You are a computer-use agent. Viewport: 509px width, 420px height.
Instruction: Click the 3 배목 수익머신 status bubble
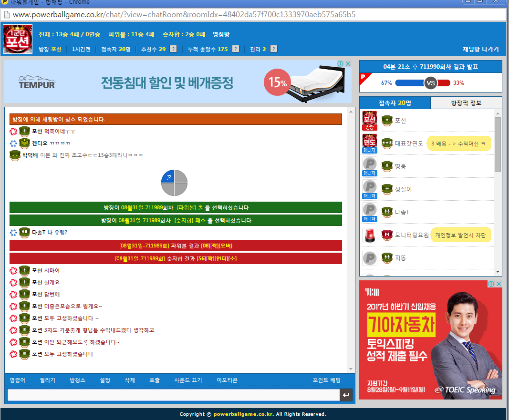click(x=459, y=143)
